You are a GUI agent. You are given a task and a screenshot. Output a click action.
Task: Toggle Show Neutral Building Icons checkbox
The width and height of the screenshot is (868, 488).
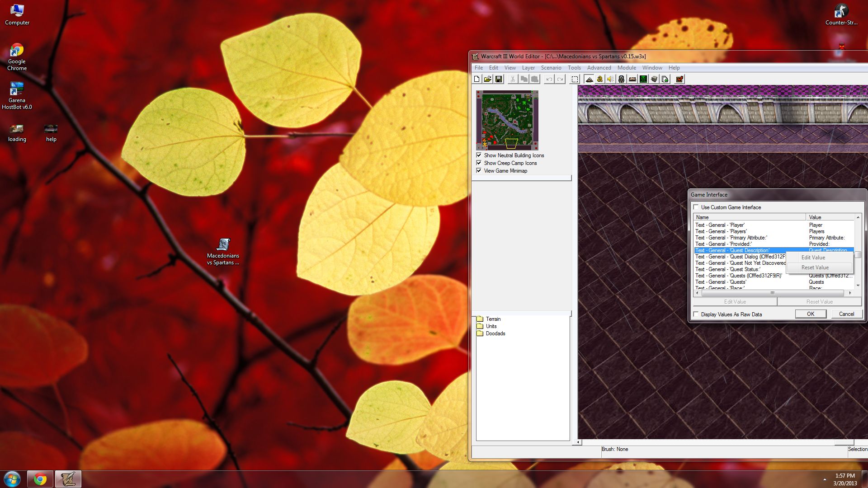click(x=479, y=155)
